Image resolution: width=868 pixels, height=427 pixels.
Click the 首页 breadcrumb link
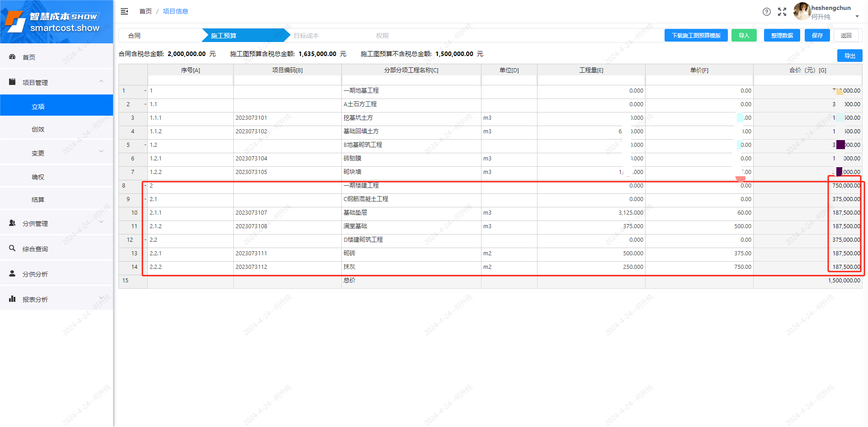click(x=146, y=11)
